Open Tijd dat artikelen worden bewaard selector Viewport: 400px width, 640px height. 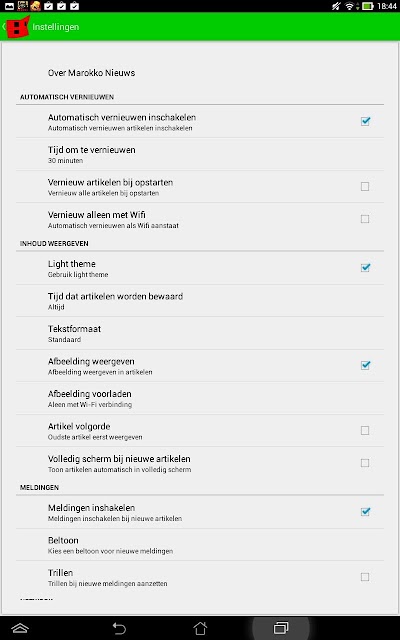pos(200,301)
